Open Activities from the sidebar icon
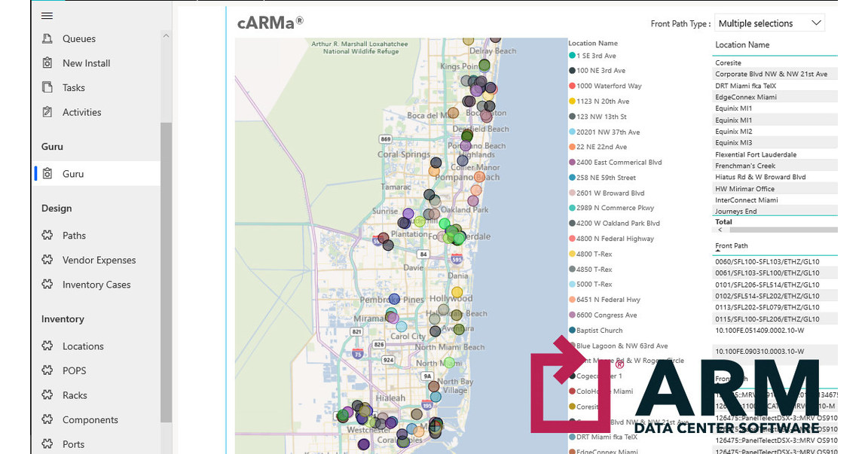The height and width of the screenshot is (454, 868). tap(46, 111)
